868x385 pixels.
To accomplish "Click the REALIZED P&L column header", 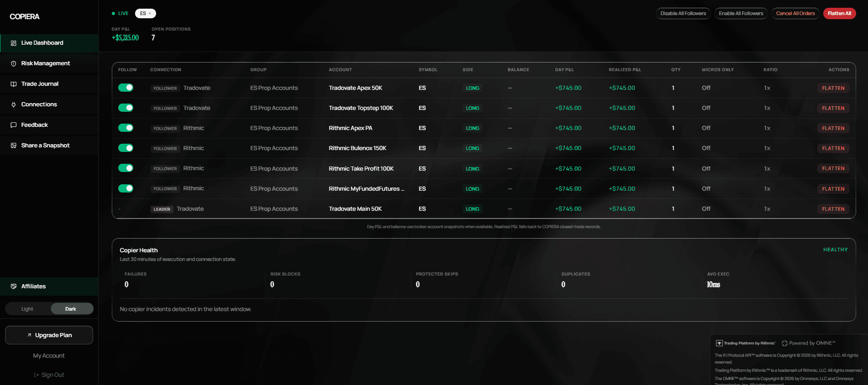I will [x=625, y=70].
